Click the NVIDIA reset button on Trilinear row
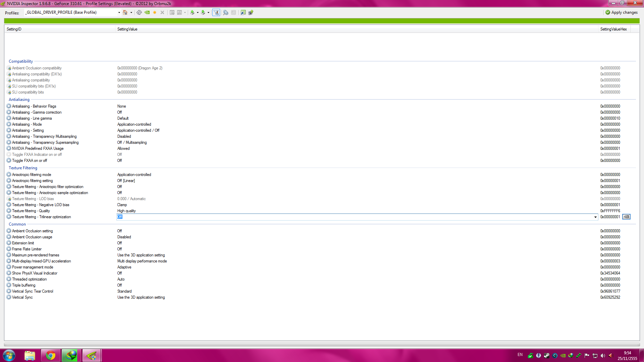Screen dimensions: 644x362 coord(626,217)
